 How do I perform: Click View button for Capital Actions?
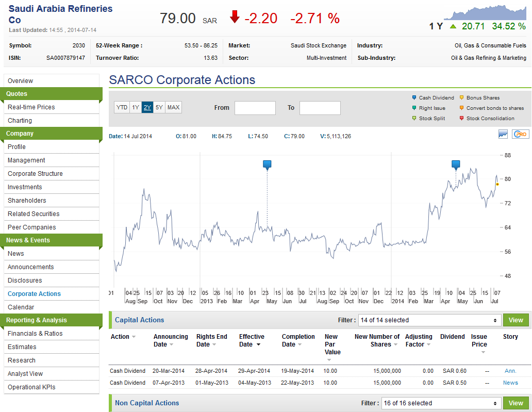(x=516, y=320)
